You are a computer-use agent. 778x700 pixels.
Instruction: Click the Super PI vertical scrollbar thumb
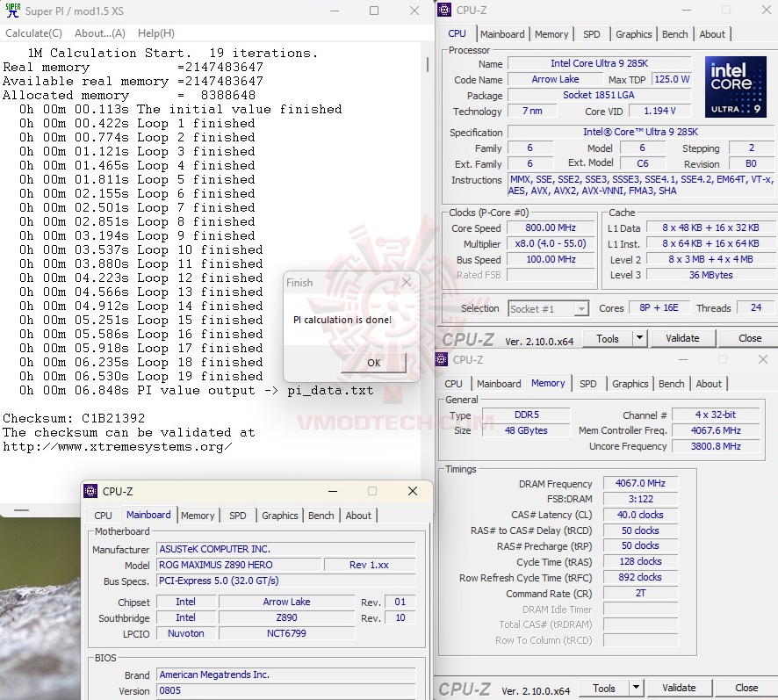pos(428,64)
